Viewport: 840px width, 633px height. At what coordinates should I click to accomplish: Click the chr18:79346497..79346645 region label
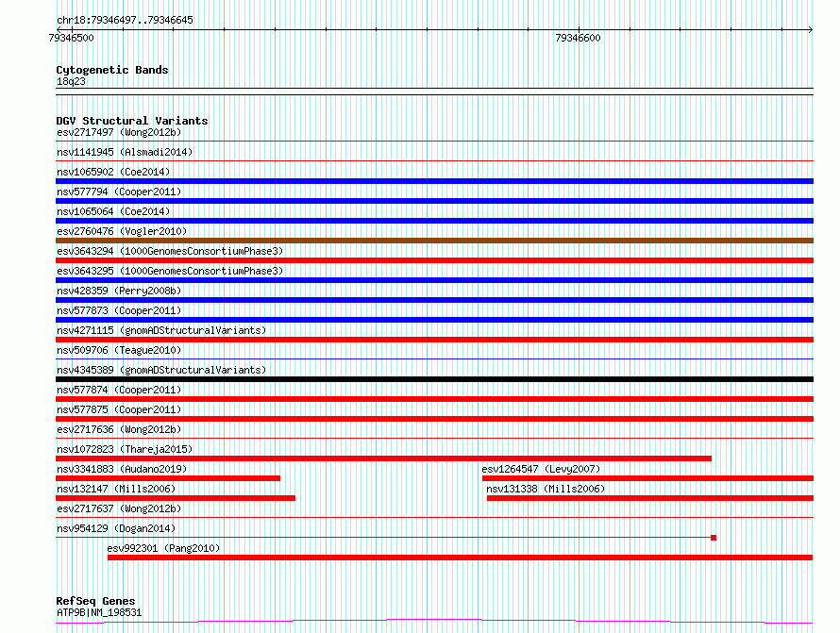coord(125,20)
